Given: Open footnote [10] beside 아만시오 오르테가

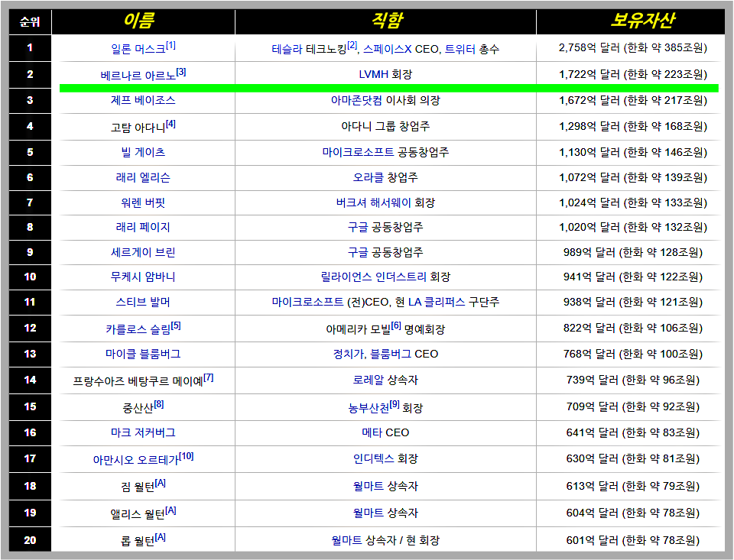Looking at the screenshot, I should pyautogui.click(x=187, y=456).
